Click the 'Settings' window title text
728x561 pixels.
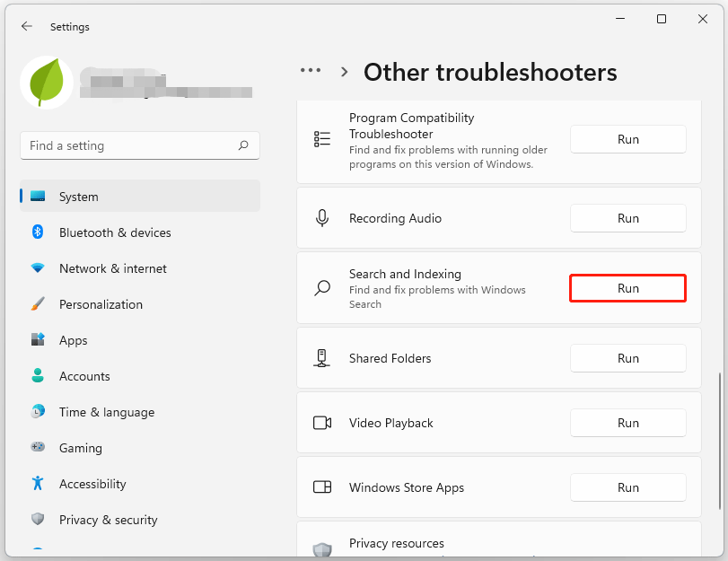point(70,27)
